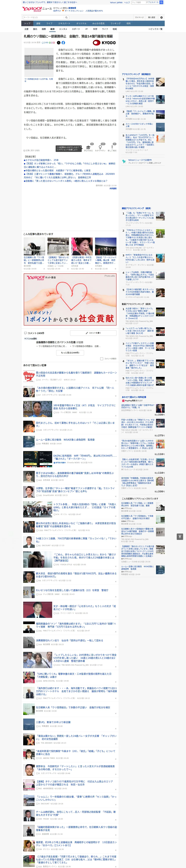The width and height of the screenshot is (186, 868).
Task: Open the ライブ tab in the blue bar
Action: (49, 24)
